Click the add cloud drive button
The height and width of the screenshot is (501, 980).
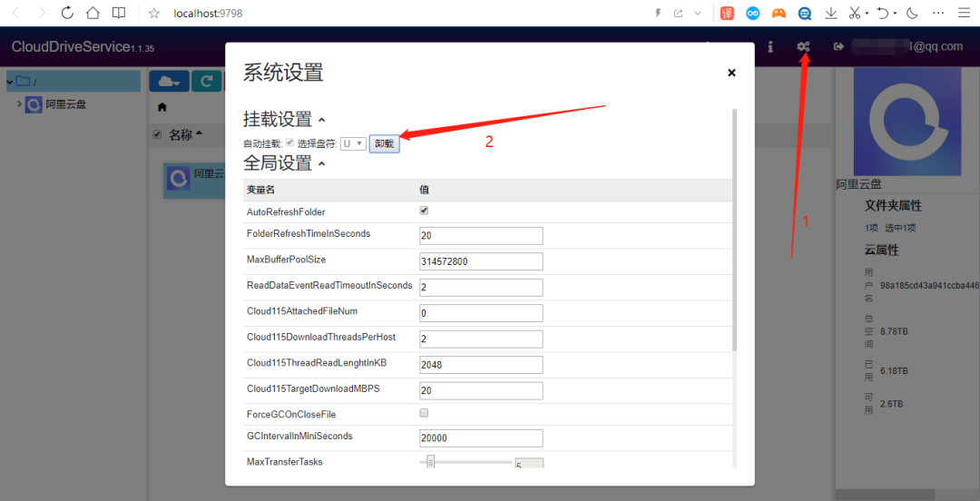(x=169, y=82)
